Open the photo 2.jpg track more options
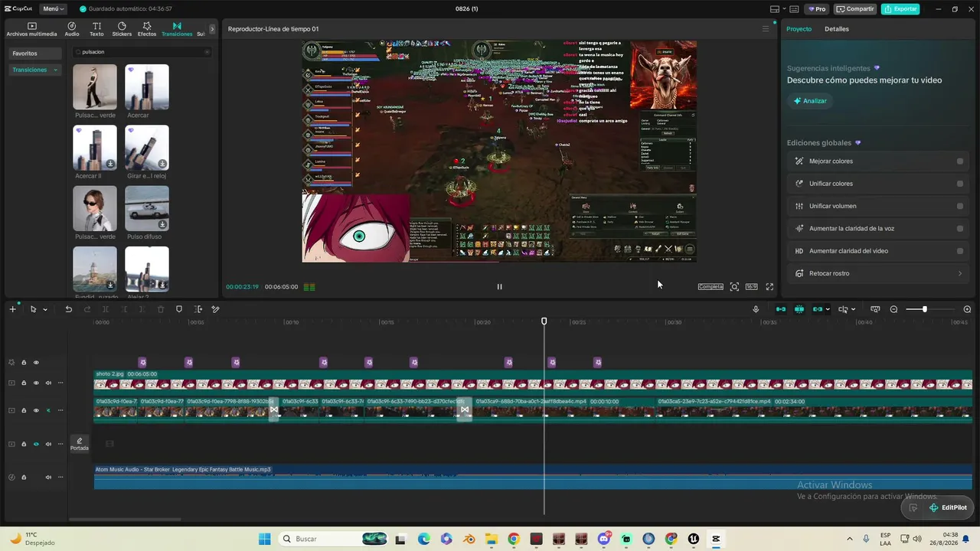 [60, 383]
